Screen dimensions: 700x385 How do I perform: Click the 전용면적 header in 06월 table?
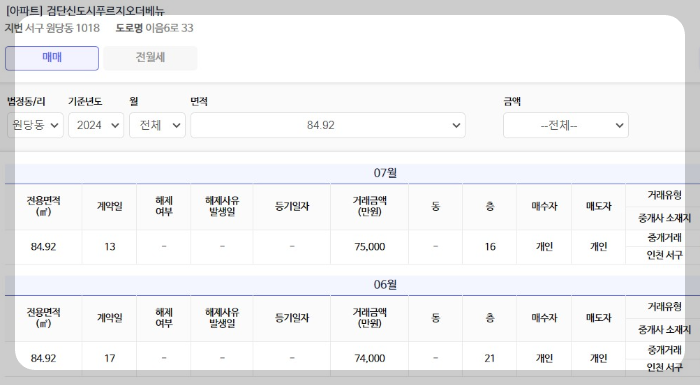(43, 318)
